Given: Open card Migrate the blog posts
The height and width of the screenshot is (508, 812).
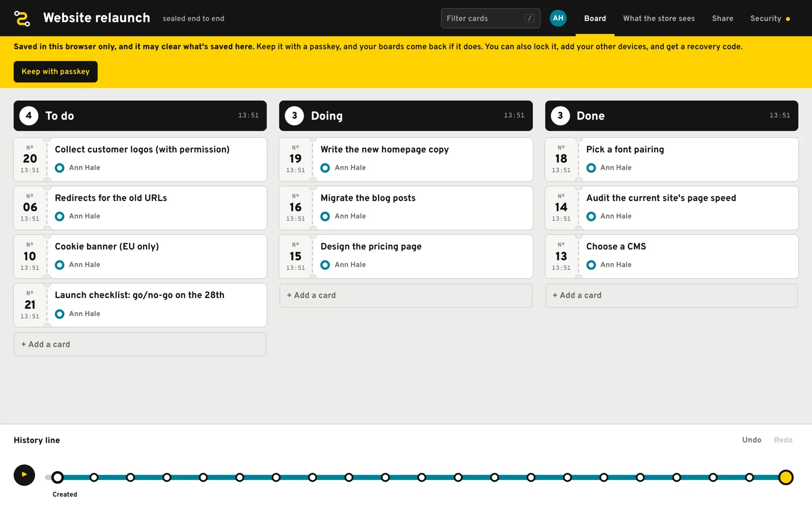Looking at the screenshot, I should pyautogui.click(x=406, y=208).
